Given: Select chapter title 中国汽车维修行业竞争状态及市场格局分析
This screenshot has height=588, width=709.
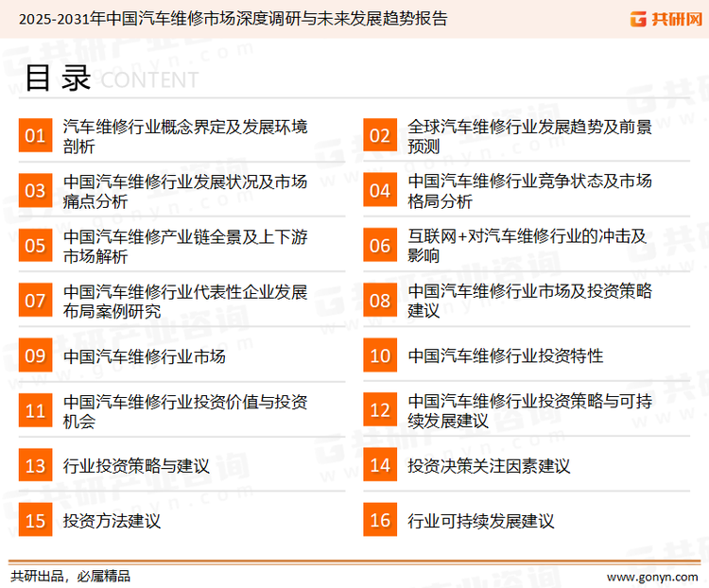Looking at the screenshot, I should [x=530, y=191].
